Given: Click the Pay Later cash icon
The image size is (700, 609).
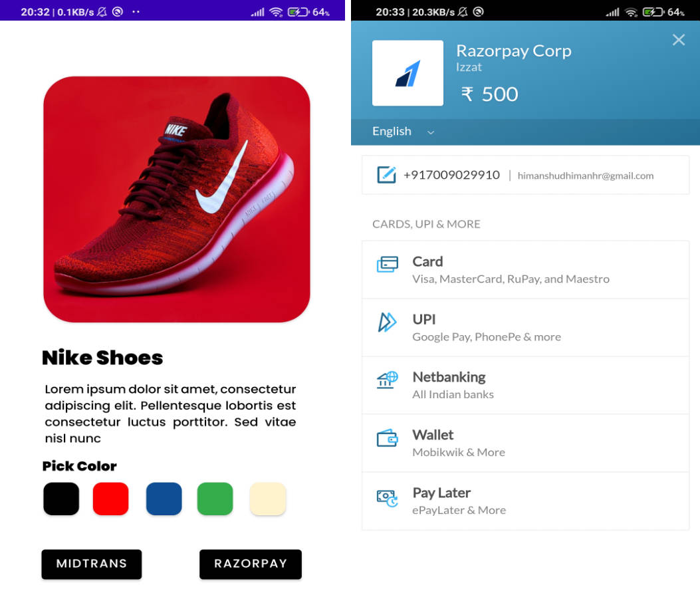Looking at the screenshot, I should click(x=387, y=498).
